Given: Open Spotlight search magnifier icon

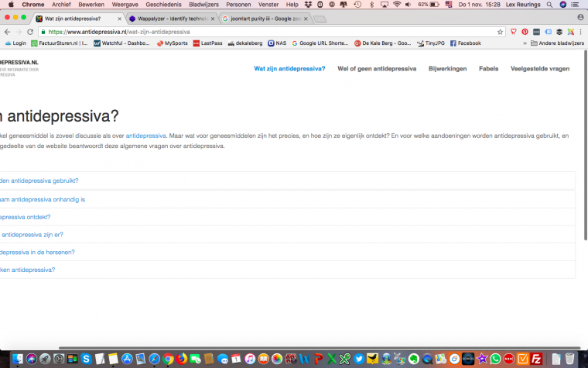Looking at the screenshot, I should (549, 5).
